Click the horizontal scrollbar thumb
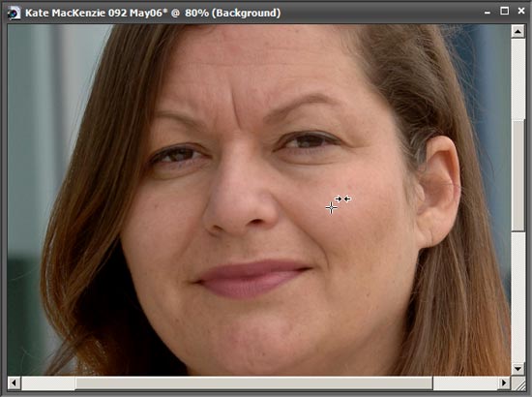532x397 pixels. click(253, 382)
